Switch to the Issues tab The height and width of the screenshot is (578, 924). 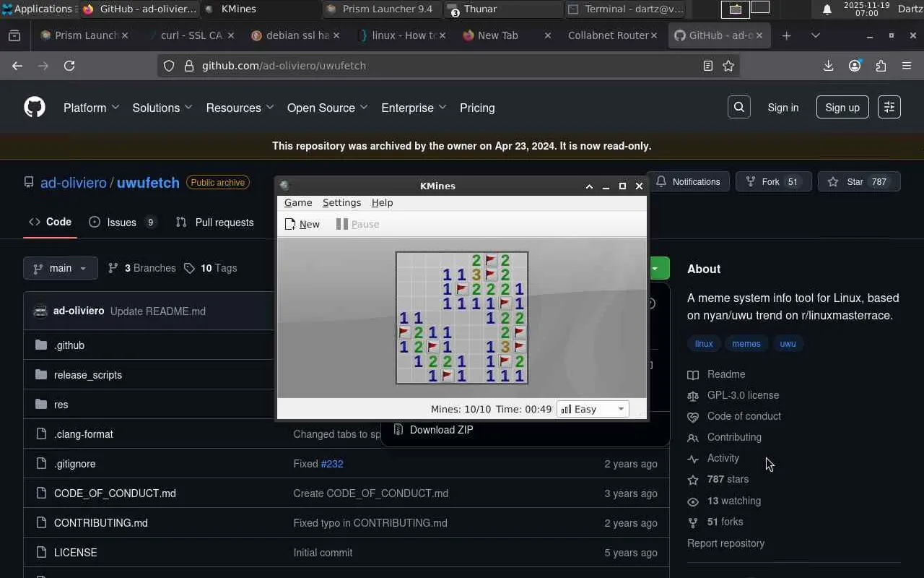coord(123,223)
